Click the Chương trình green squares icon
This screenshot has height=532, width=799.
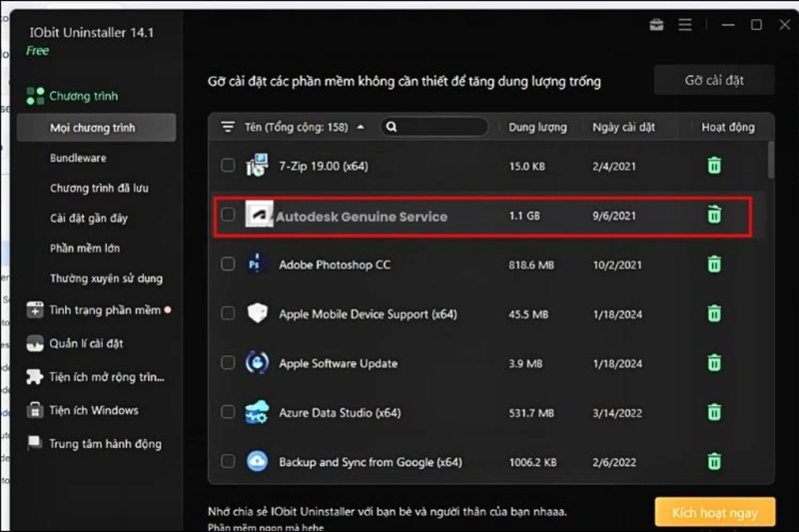click(35, 96)
